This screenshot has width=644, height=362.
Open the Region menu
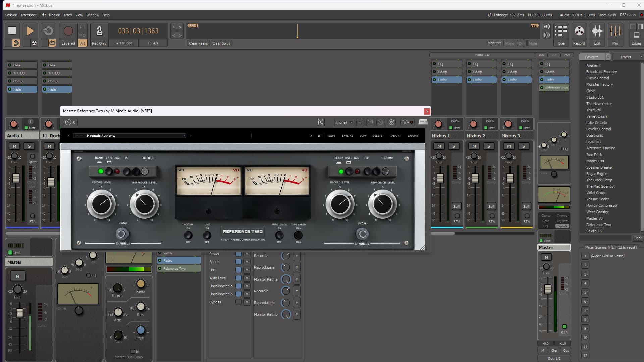54,15
